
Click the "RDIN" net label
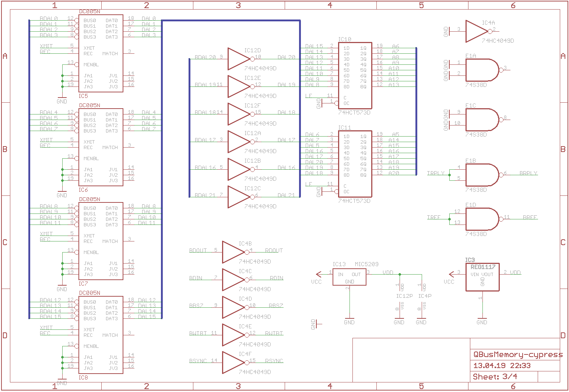click(x=277, y=278)
